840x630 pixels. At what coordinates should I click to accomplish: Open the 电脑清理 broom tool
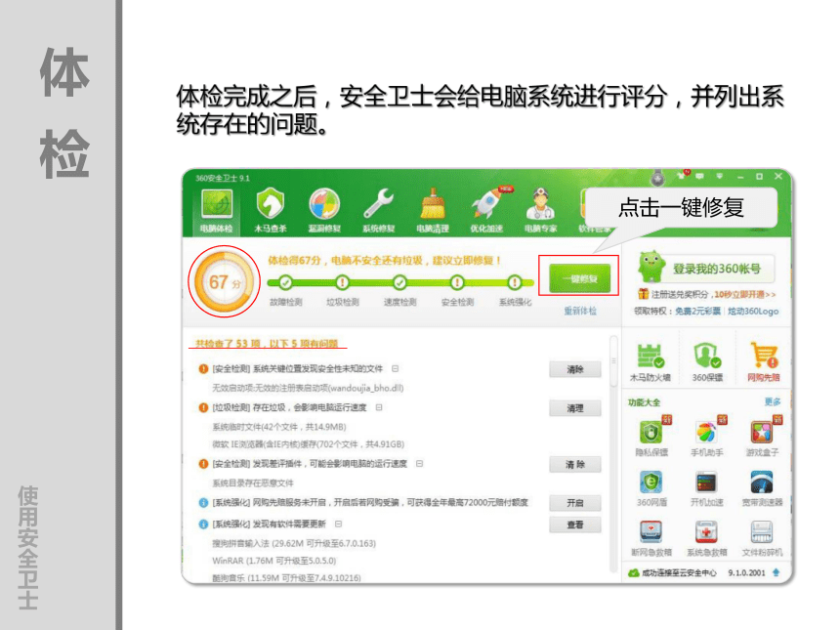tap(433, 211)
